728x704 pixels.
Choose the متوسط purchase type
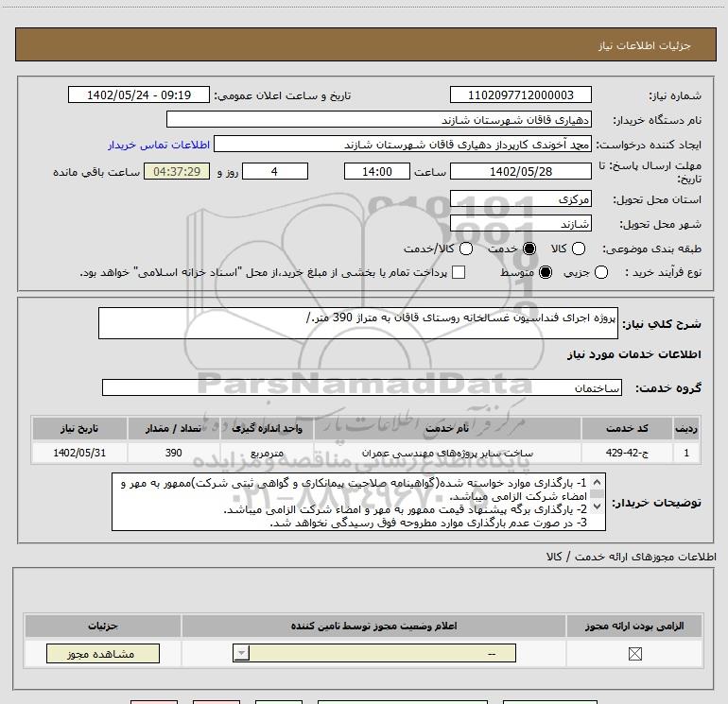pyautogui.click(x=546, y=272)
